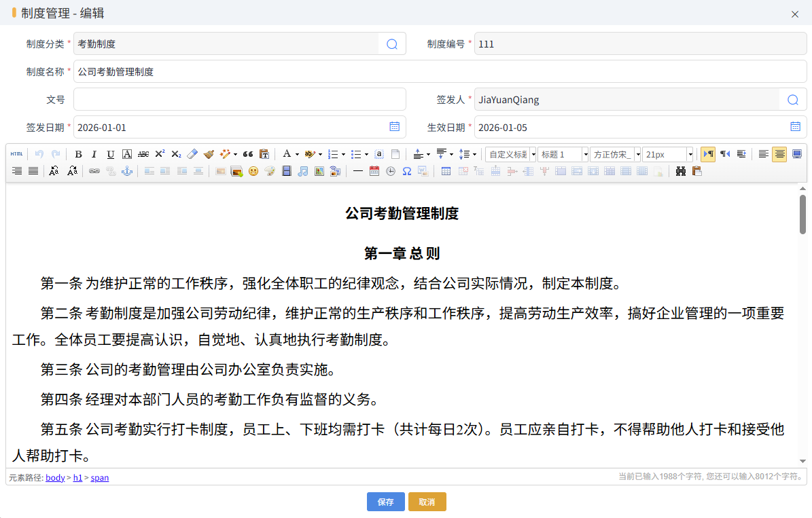The image size is (812, 518).
Task: Expand the line height dropdown
Action: (474, 154)
